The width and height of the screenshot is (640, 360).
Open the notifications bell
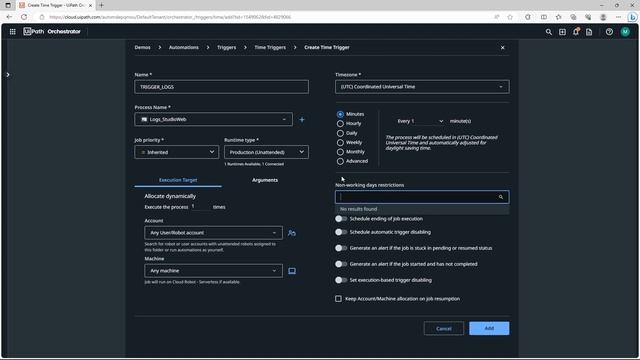coord(576,32)
